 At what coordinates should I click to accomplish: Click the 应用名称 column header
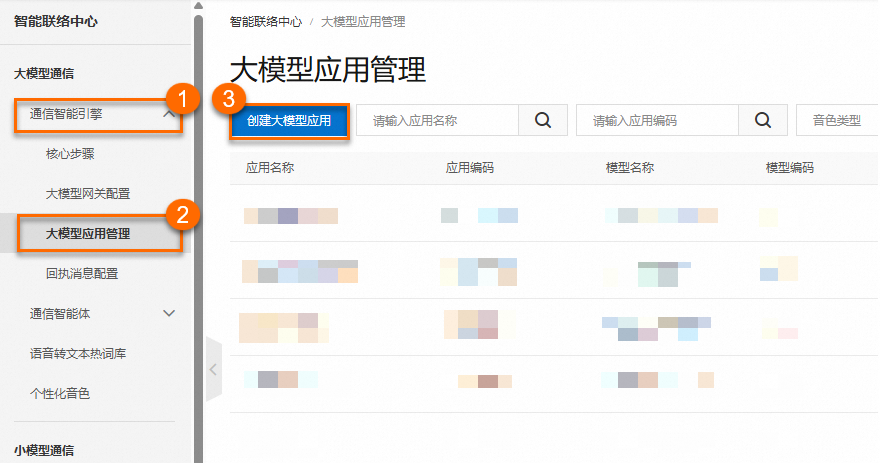270,168
